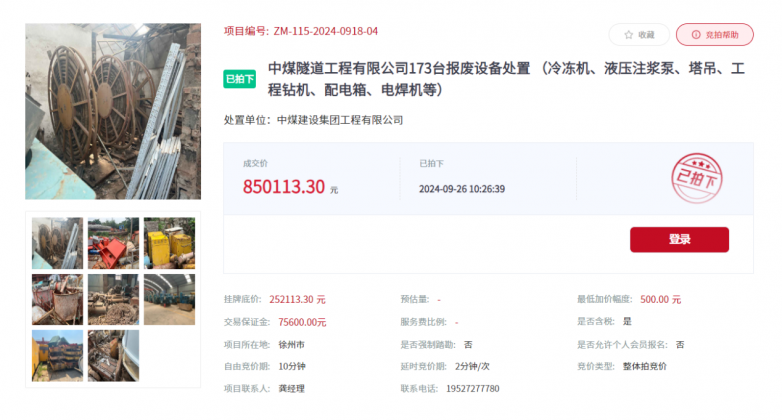
Task: Select the rusty hopper bucket thumbnail
Action: click(x=57, y=299)
